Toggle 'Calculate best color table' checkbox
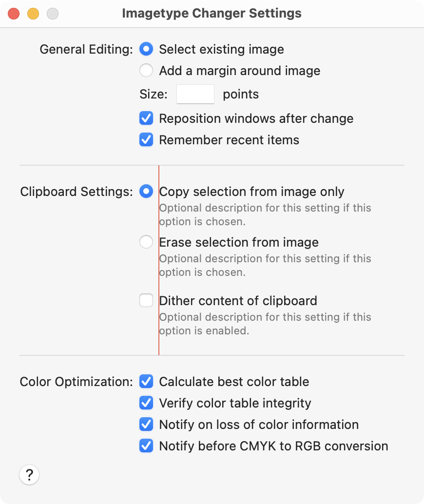Viewport: 424px width, 504px height. pyautogui.click(x=146, y=382)
